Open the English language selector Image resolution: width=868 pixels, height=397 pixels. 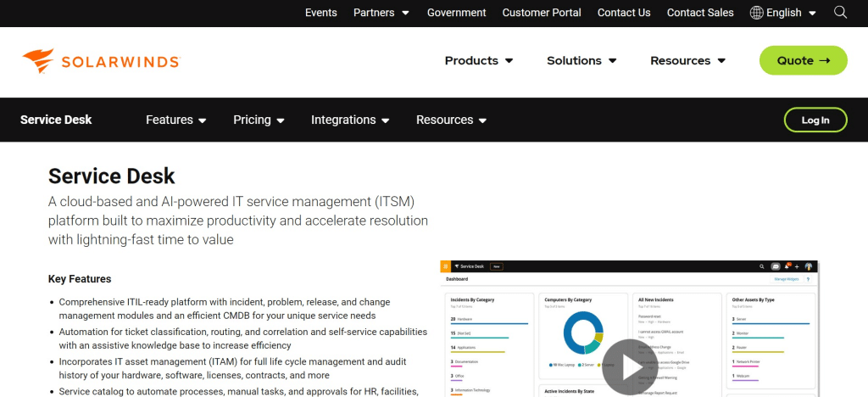pyautogui.click(x=790, y=13)
